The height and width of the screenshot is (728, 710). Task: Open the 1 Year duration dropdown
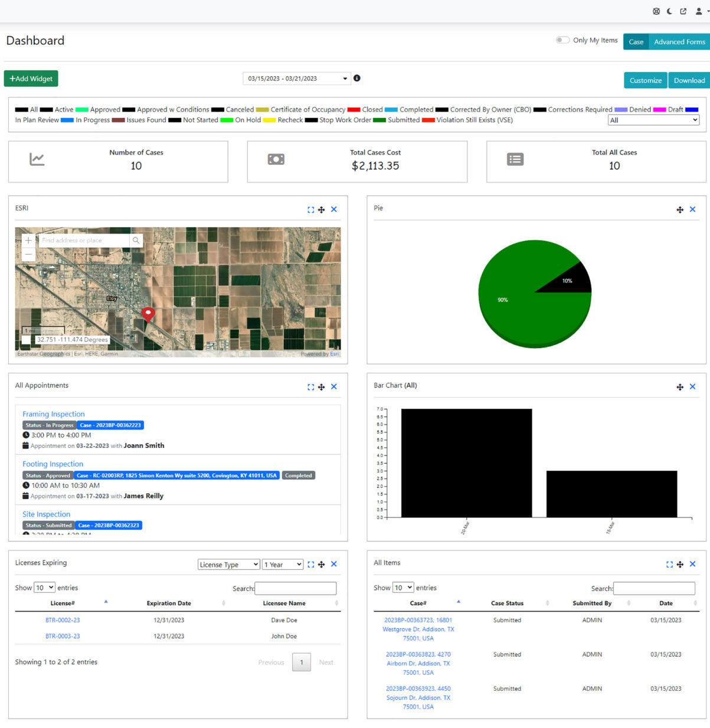(x=282, y=565)
